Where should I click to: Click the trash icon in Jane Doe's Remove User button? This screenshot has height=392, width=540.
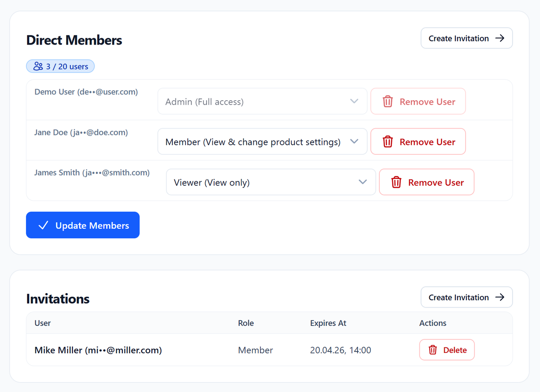point(387,141)
